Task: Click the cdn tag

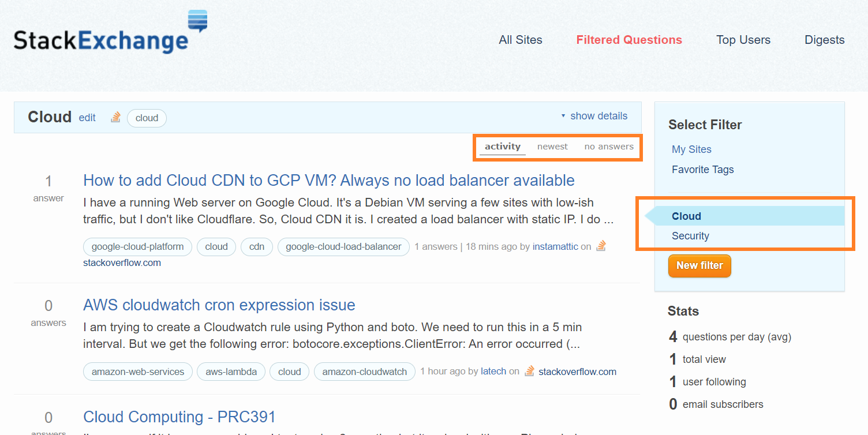Action: [257, 247]
